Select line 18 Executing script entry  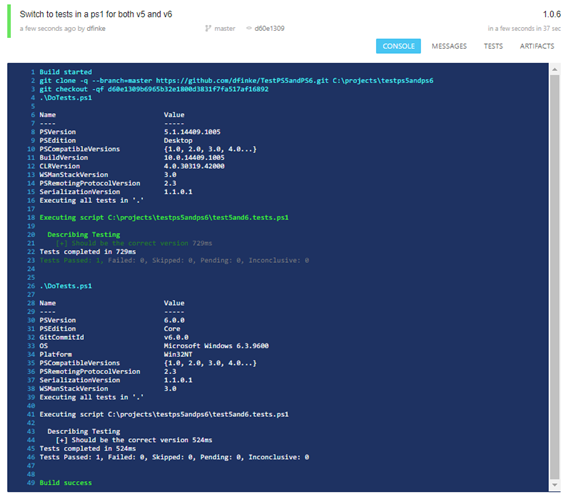[164, 217]
